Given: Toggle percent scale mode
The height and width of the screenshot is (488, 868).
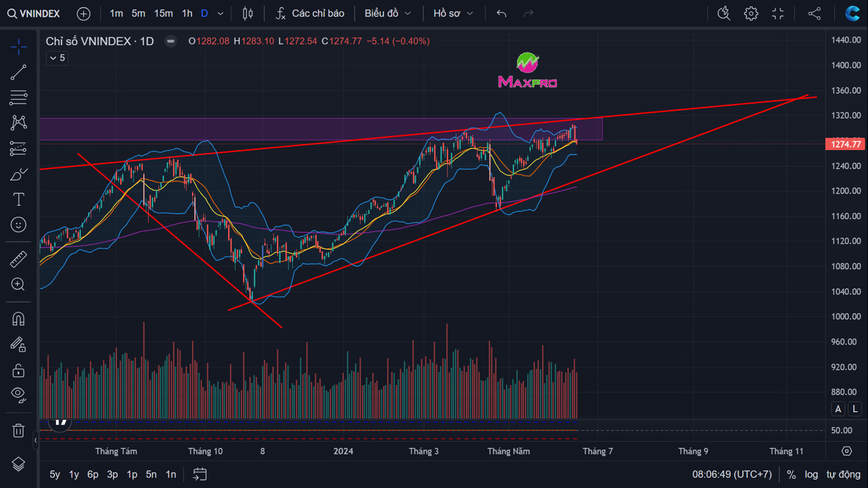Looking at the screenshot, I should pyautogui.click(x=791, y=474).
